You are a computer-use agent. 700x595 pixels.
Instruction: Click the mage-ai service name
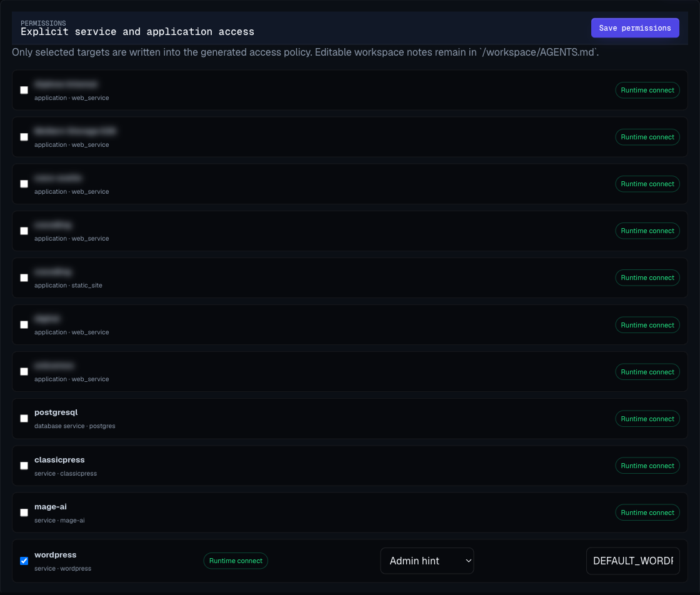[x=51, y=507]
